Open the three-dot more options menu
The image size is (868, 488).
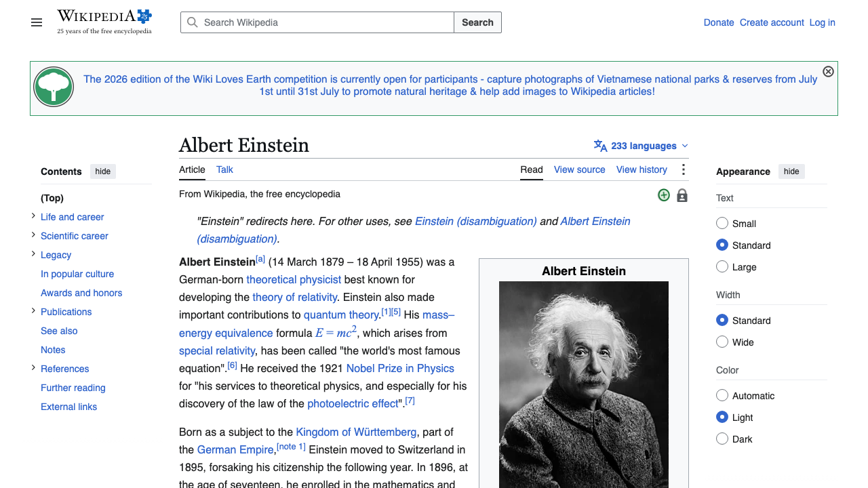[x=683, y=169]
